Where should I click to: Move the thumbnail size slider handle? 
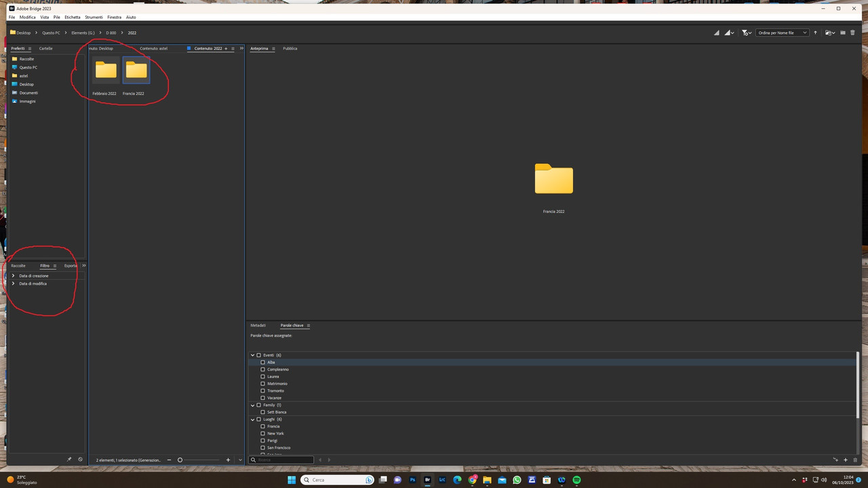(180, 460)
